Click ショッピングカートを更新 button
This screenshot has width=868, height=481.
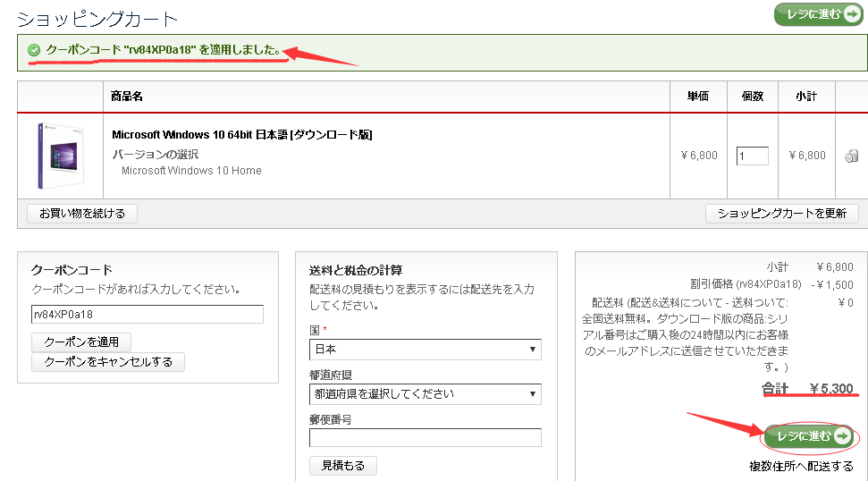coord(781,213)
